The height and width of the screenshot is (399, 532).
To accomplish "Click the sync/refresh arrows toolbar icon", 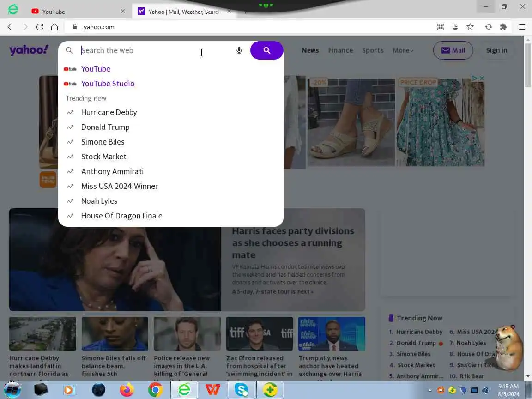I will 488,27.
